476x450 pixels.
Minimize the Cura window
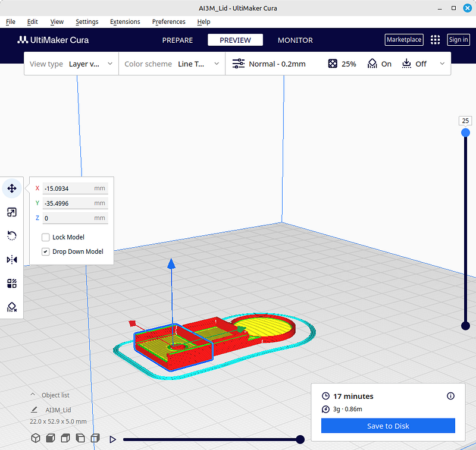pos(440,8)
